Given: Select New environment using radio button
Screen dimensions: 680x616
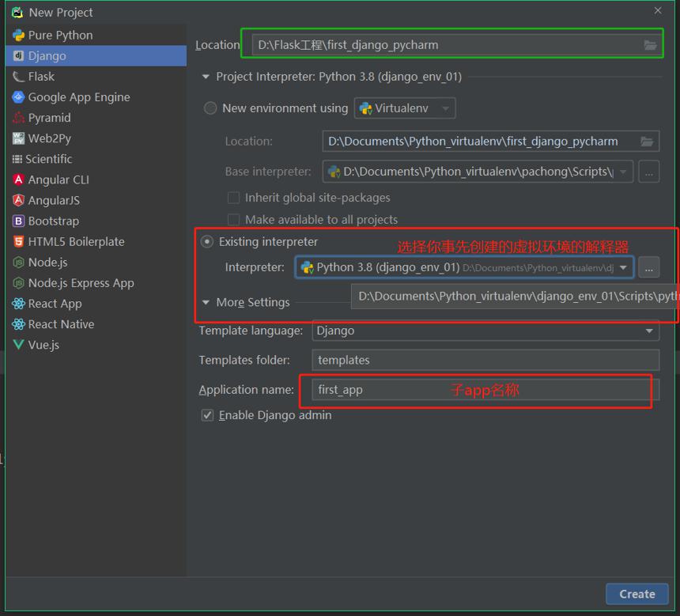Looking at the screenshot, I should click(210, 108).
